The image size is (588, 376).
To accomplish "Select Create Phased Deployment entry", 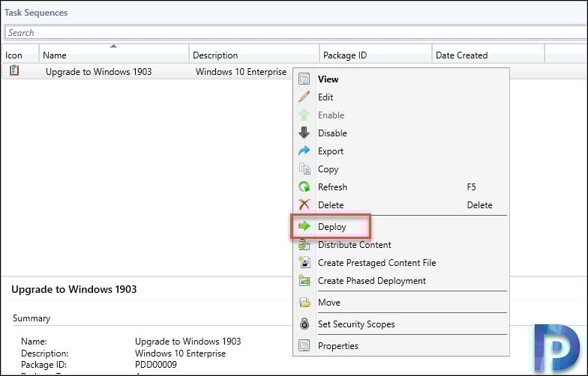I will pyautogui.click(x=400, y=280).
